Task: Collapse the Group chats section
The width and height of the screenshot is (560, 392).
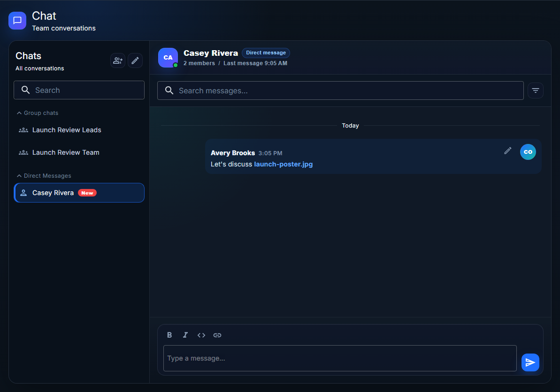Action: [x=38, y=113]
